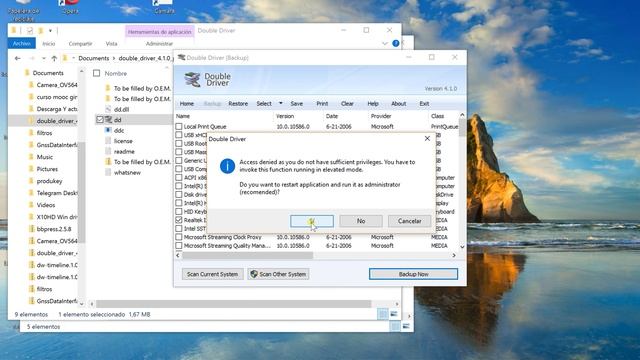Close the access denied dialog with X
640x360 pixels.
[x=427, y=139]
